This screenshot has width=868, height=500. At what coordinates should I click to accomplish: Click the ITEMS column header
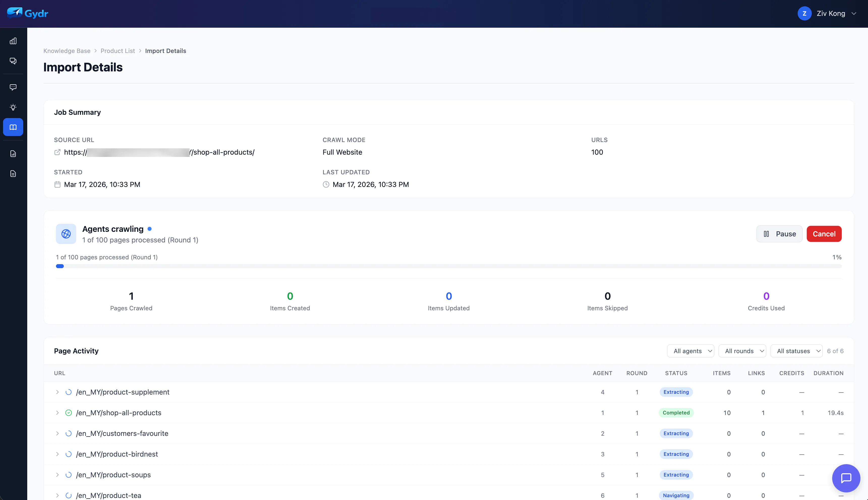pyautogui.click(x=721, y=373)
